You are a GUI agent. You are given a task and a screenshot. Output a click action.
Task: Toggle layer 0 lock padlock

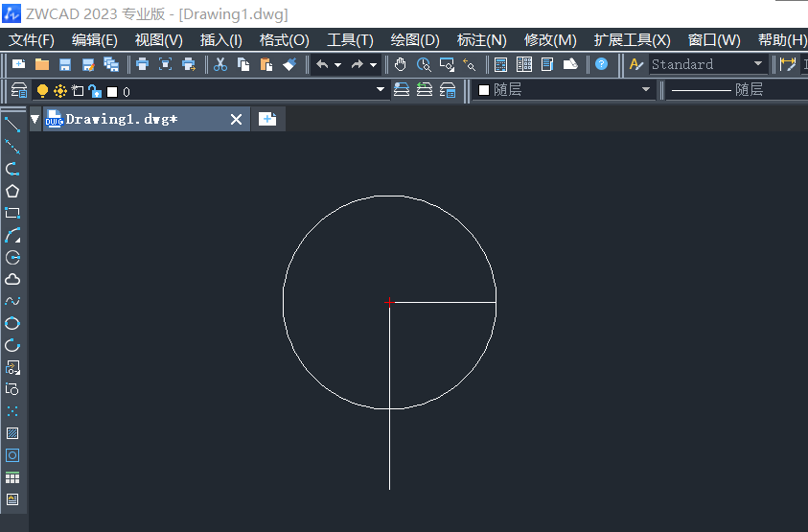coord(95,91)
